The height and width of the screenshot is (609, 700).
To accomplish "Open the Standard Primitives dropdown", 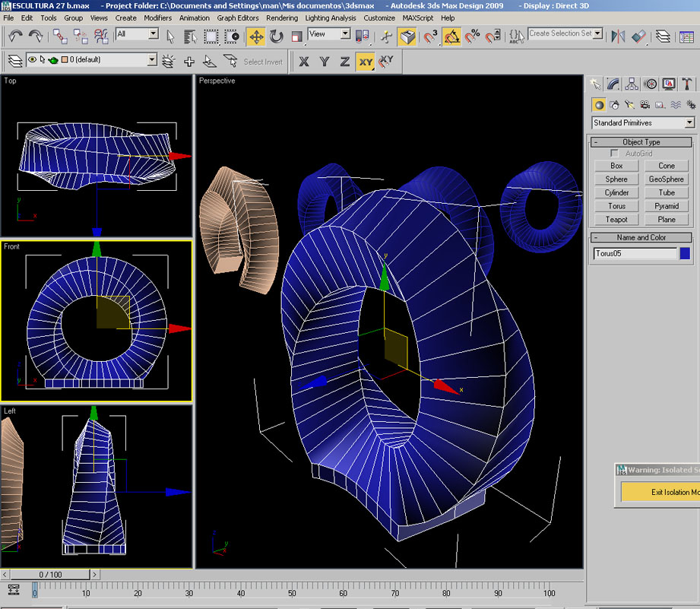I will point(689,123).
